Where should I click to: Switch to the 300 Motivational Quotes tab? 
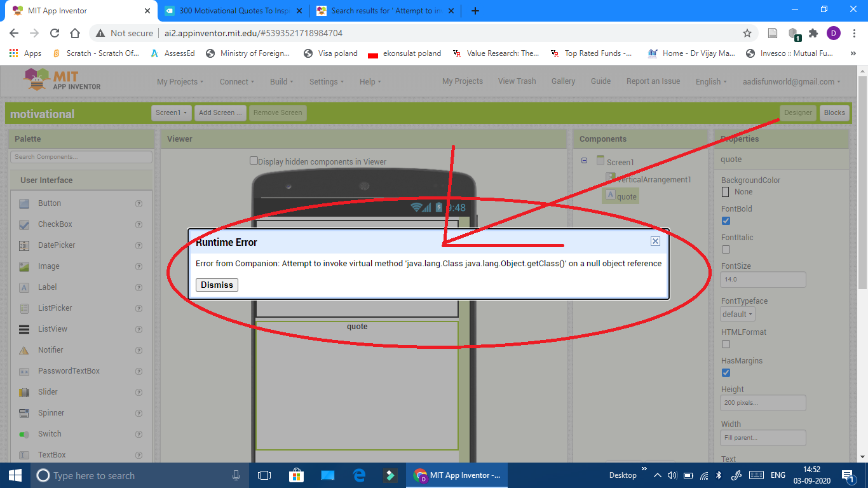231,11
